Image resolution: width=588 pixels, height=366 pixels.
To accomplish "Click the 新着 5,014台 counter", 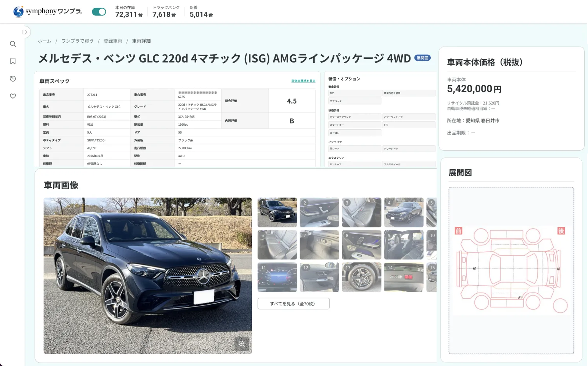I will coord(201,12).
